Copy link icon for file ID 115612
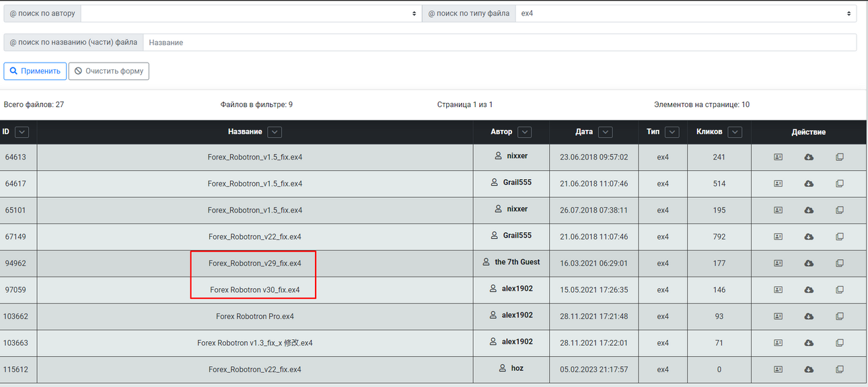 839,370
